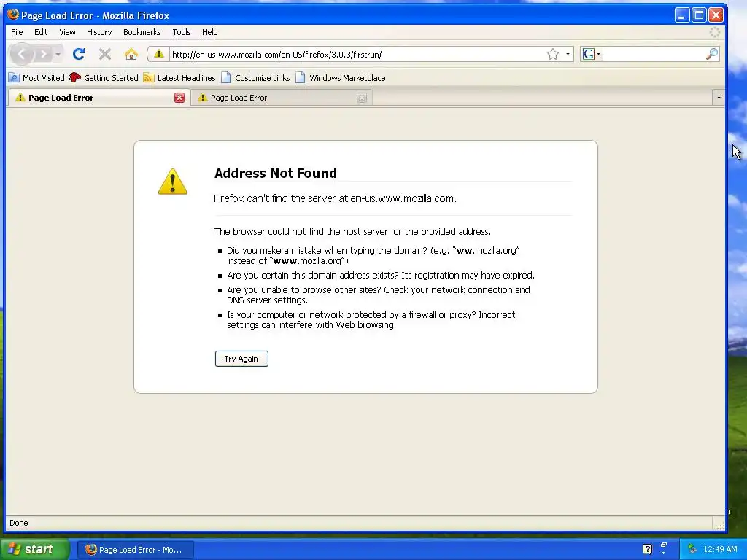Click the Firefox logo in title bar
The image size is (747, 560).
click(13, 15)
